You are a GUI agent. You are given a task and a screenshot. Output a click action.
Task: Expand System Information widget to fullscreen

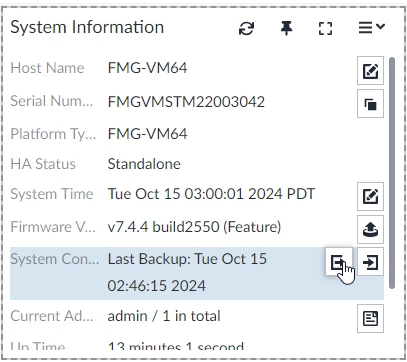coord(325,28)
